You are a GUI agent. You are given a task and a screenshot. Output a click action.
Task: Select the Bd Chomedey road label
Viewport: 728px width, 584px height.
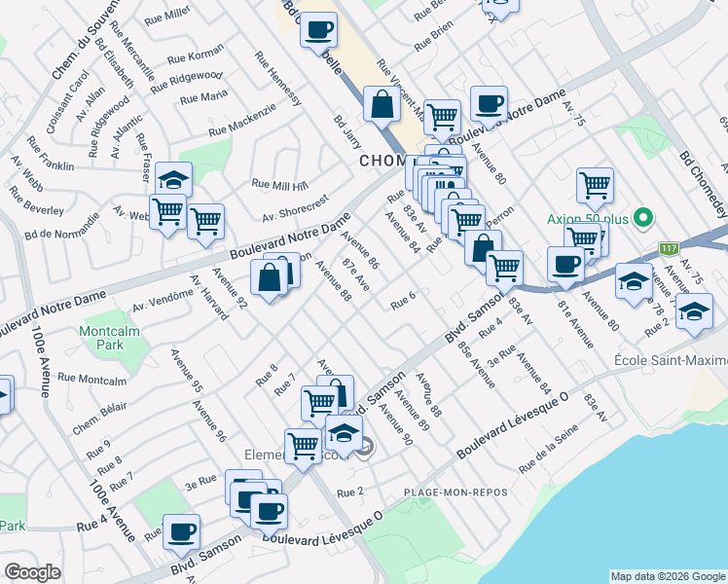[703, 184]
